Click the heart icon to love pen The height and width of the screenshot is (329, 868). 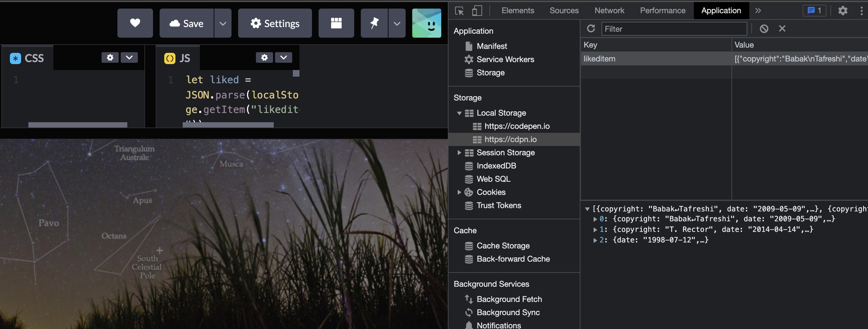[135, 23]
